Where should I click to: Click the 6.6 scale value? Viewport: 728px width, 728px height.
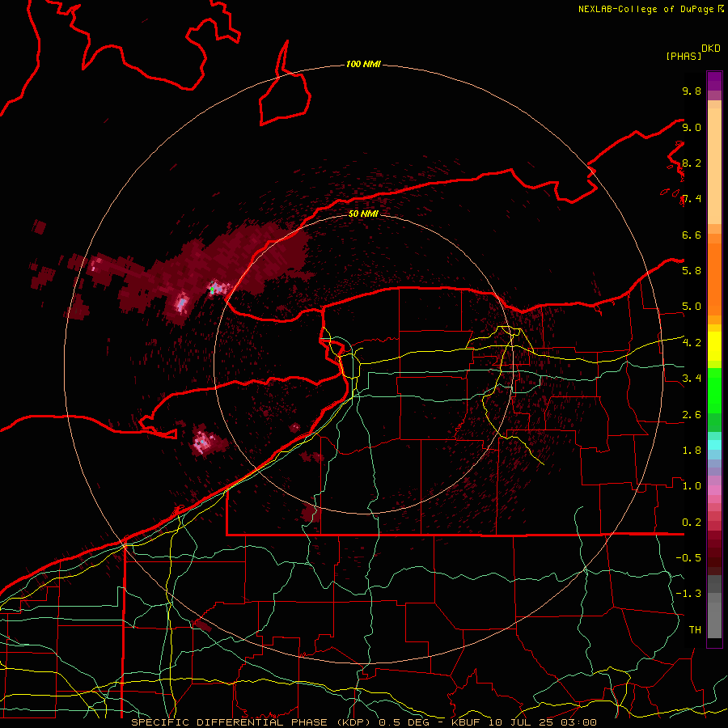pyautogui.click(x=692, y=235)
